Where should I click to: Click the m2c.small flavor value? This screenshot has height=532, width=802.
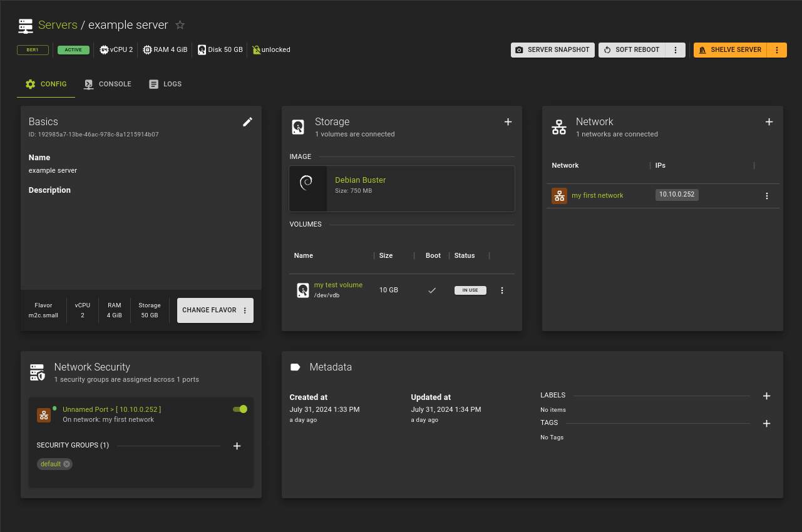pyautogui.click(x=43, y=315)
